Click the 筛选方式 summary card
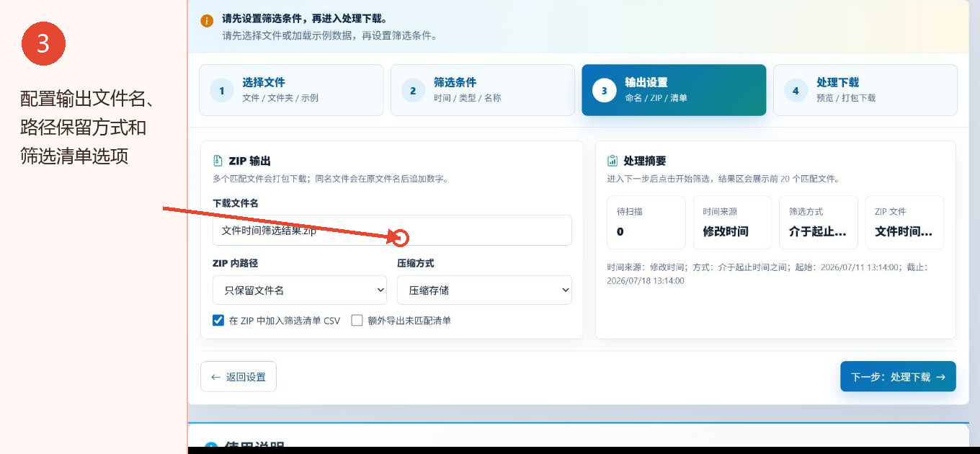 click(819, 223)
